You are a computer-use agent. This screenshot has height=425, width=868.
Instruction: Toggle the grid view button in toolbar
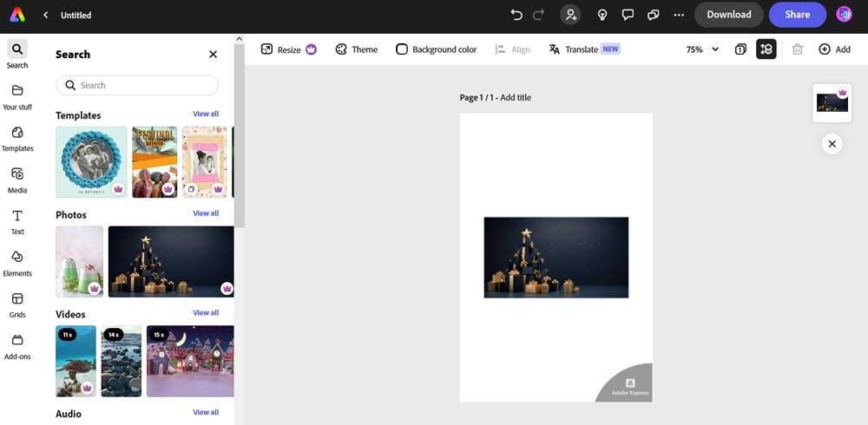pyautogui.click(x=766, y=49)
